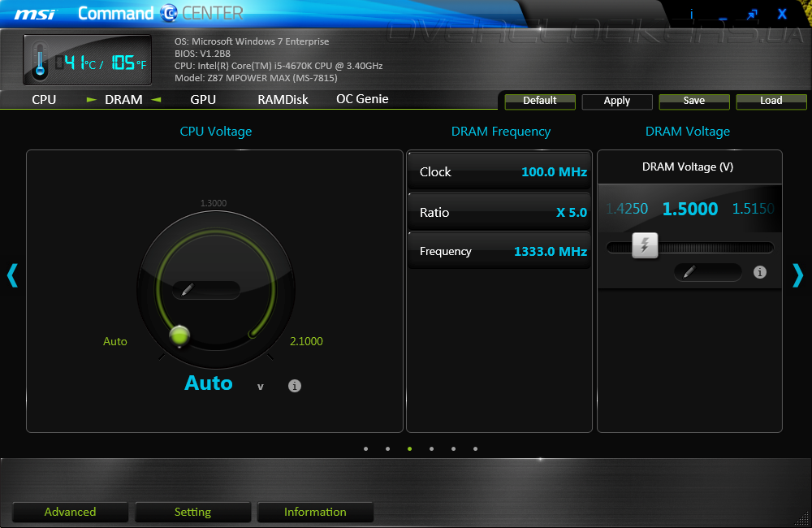Go to previous page with left arrow

pyautogui.click(x=12, y=275)
